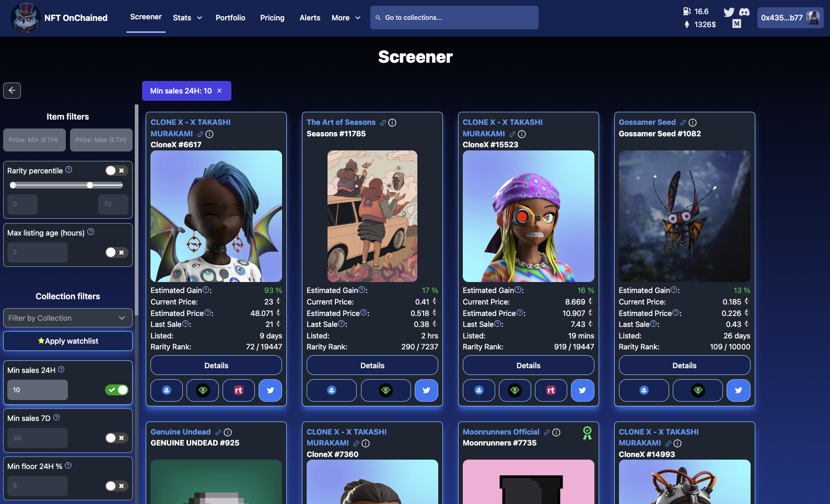Open the Medium icon in the header
Image resolution: width=830 pixels, height=504 pixels.
(737, 24)
